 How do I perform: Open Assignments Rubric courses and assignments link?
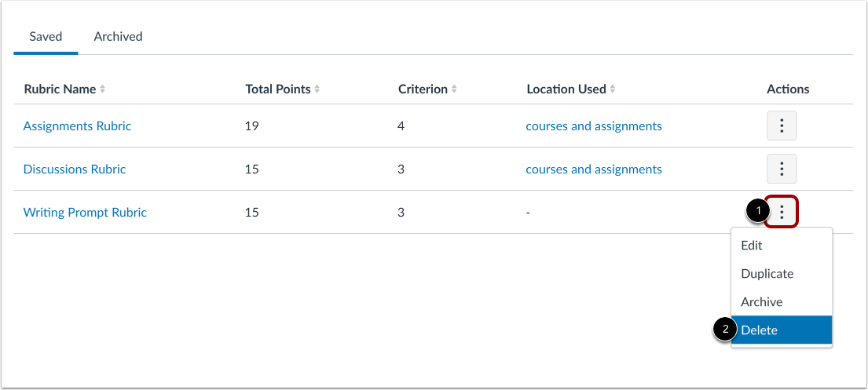point(594,126)
